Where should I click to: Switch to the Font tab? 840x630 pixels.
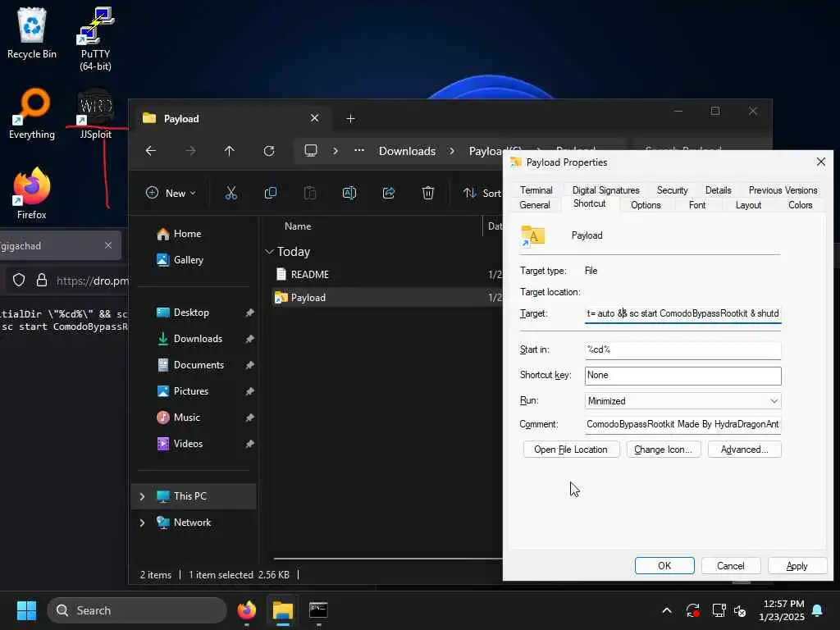coord(697,205)
